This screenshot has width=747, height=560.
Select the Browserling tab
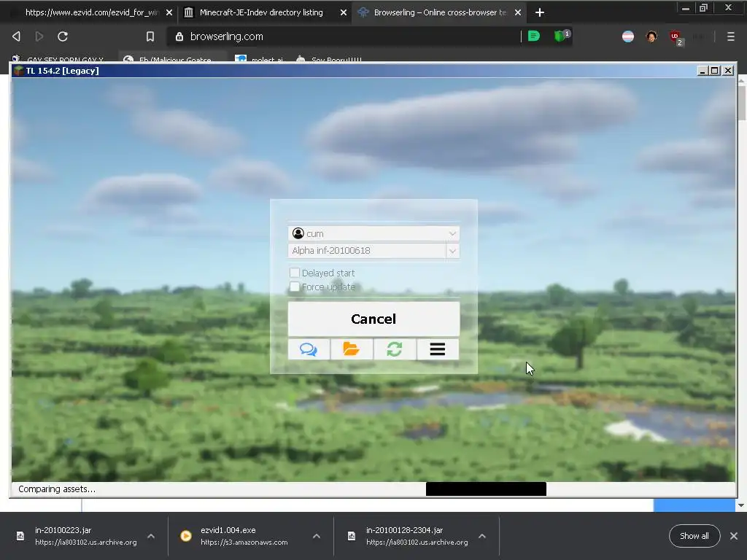[x=438, y=12]
